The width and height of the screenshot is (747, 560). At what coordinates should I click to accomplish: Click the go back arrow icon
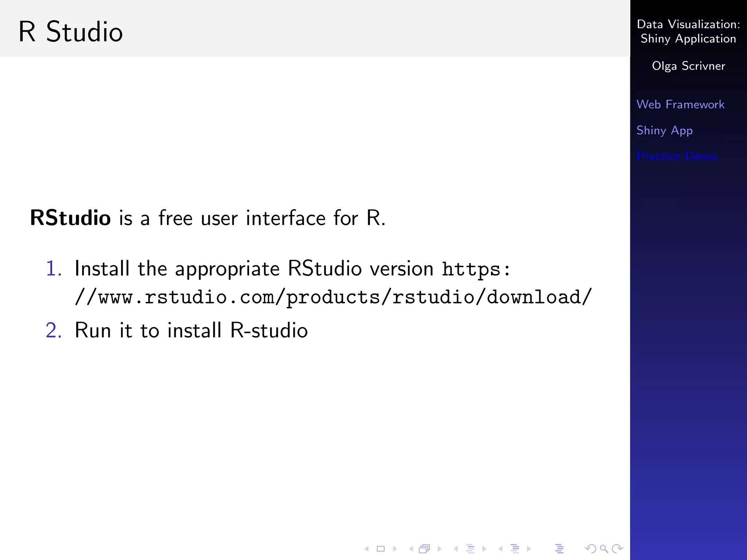pyautogui.click(x=590, y=548)
